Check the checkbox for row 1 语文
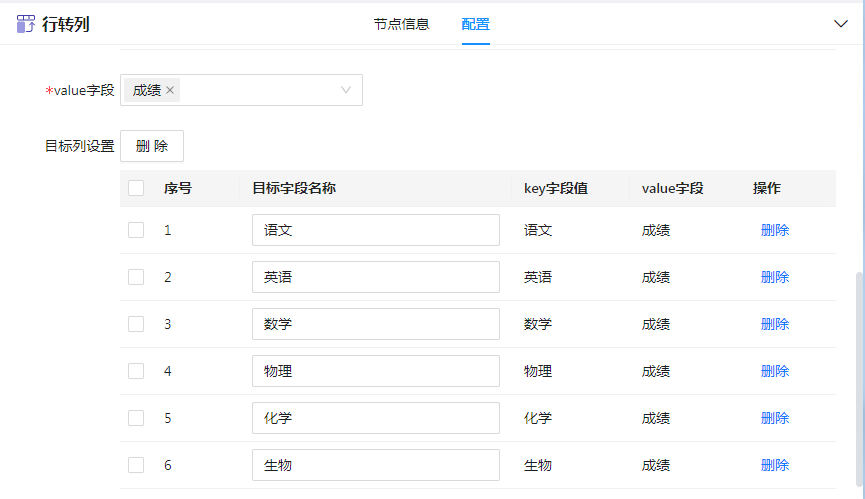865x499 pixels. [136, 230]
